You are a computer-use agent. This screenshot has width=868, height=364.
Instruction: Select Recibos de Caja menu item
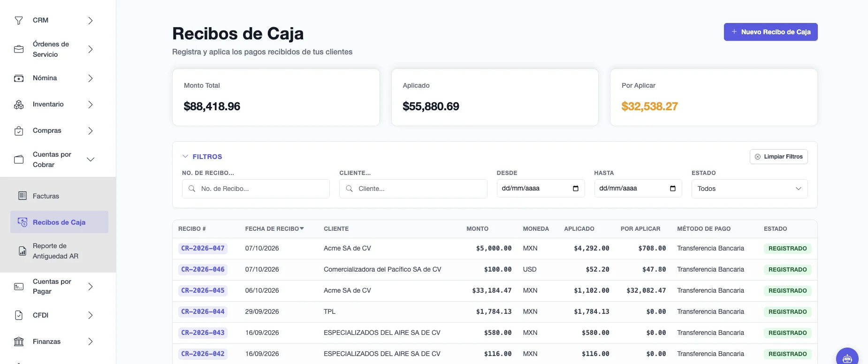59,222
